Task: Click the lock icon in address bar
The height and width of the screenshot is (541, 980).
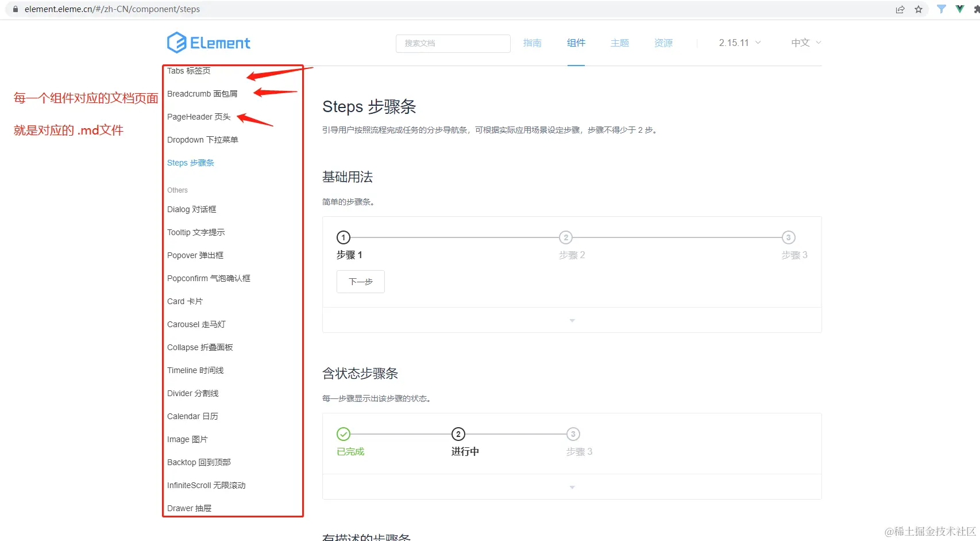Action: (16, 9)
